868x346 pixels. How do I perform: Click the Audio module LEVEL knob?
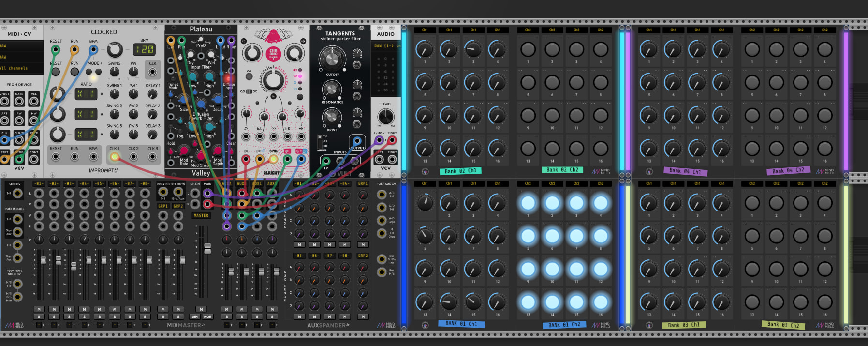(386, 117)
